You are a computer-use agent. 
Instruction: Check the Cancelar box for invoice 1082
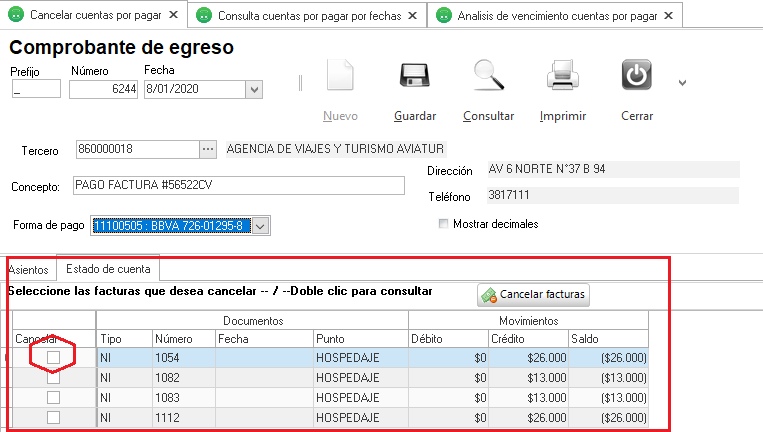click(54, 378)
